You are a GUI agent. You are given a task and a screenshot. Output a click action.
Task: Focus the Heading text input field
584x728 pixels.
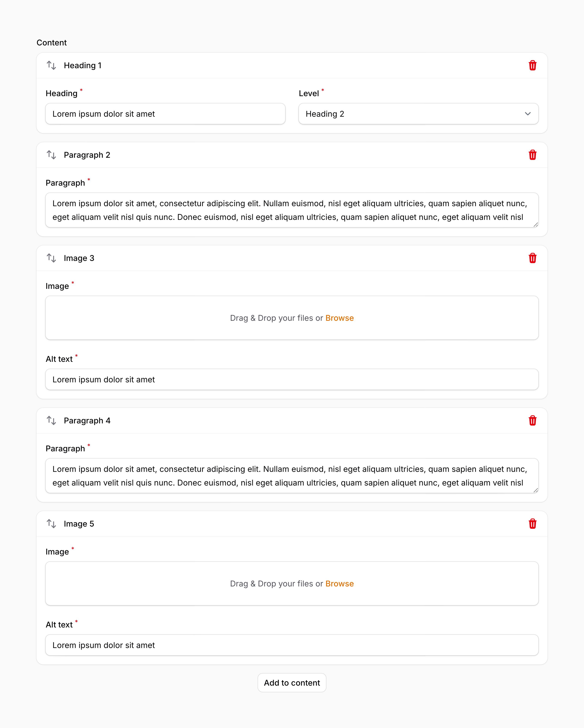pos(165,114)
